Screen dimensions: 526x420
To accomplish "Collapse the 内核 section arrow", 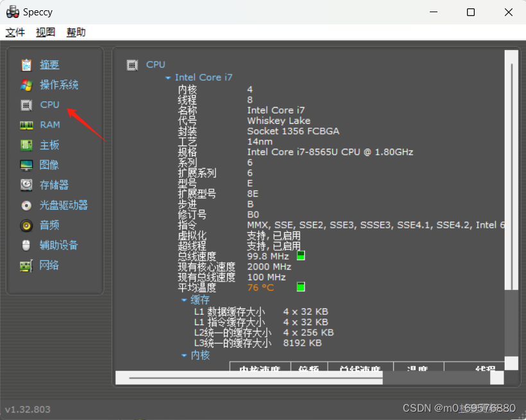I will click(x=184, y=355).
